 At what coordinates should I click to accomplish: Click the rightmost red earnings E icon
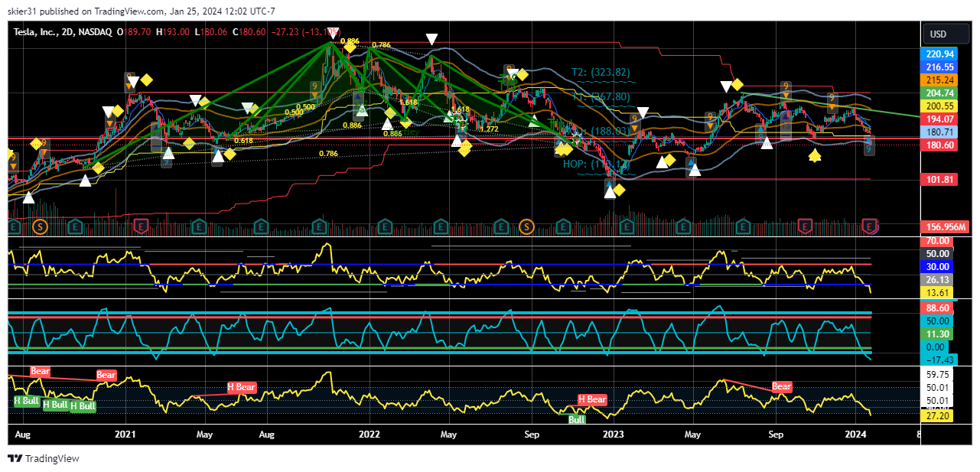(869, 226)
